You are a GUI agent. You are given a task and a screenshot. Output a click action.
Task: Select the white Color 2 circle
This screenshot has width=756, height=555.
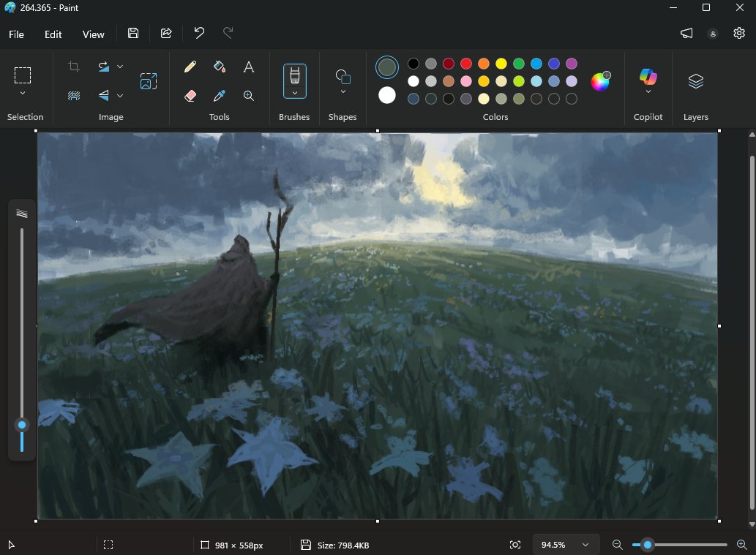coord(386,95)
